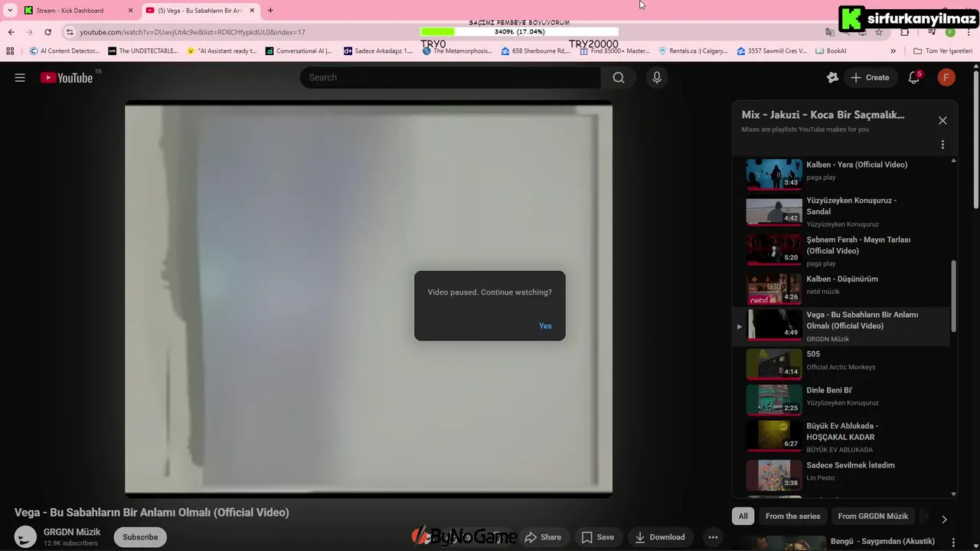
Task: Click the browser address bar URL
Action: pos(192,32)
